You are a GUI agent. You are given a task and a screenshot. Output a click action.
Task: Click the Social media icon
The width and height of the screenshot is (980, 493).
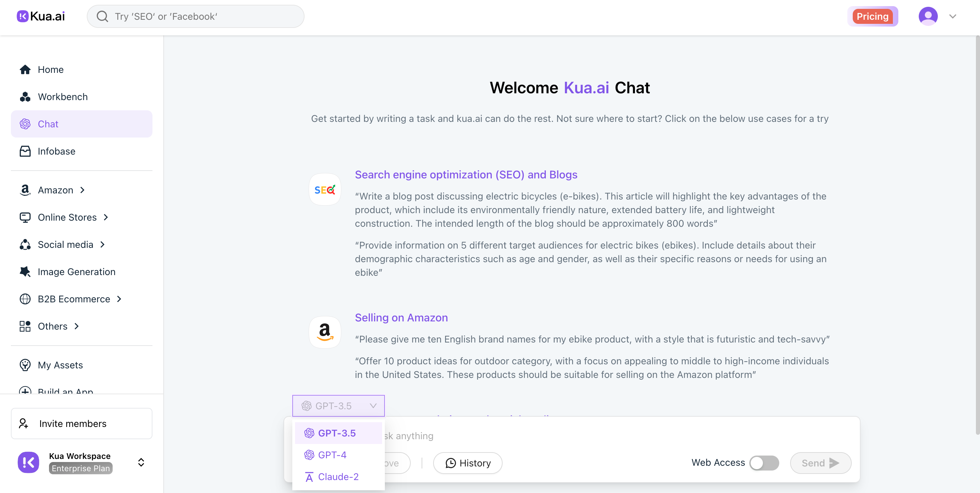[x=25, y=244]
